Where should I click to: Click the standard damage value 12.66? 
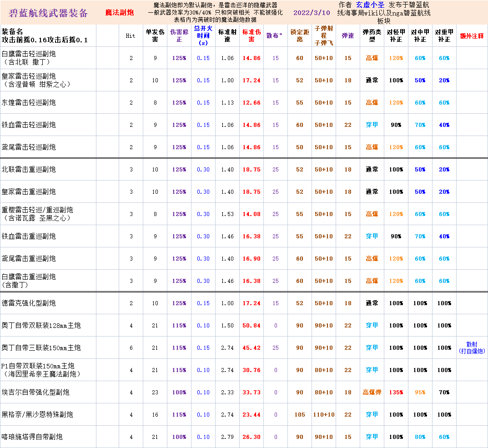coord(252,103)
